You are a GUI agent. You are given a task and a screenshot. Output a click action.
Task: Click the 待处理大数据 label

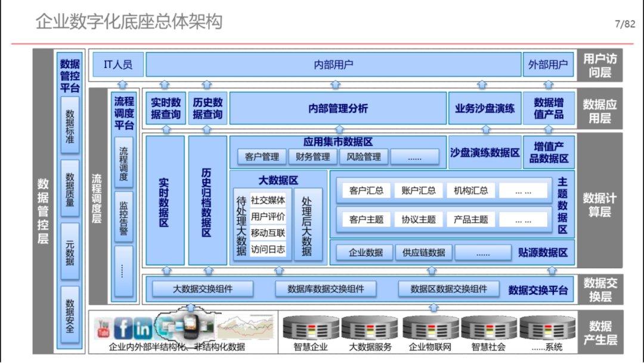241,225
